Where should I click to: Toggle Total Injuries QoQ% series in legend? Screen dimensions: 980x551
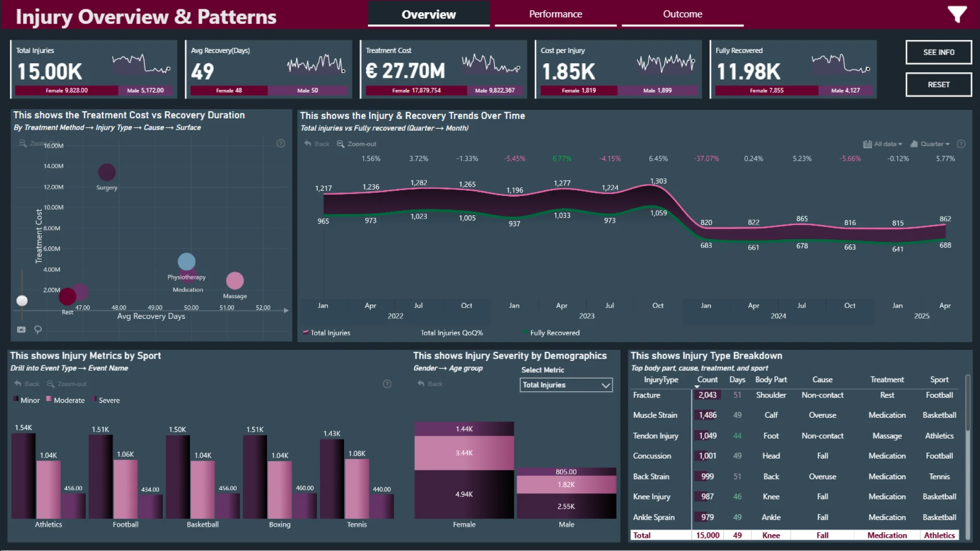[452, 333]
